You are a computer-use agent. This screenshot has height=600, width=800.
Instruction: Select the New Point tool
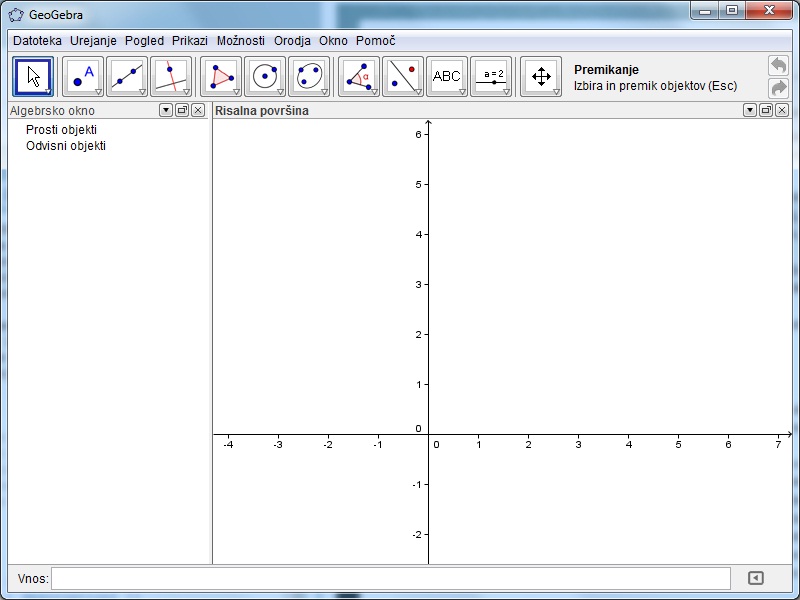[83, 76]
